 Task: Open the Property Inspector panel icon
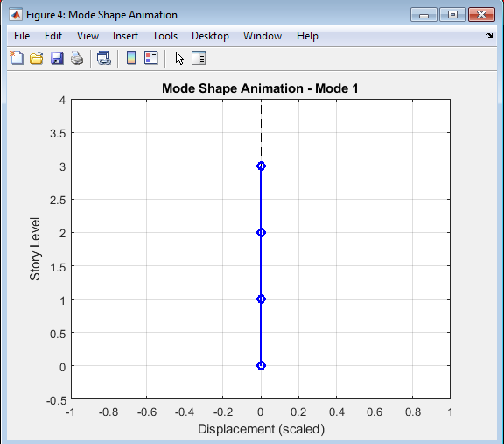[199, 58]
